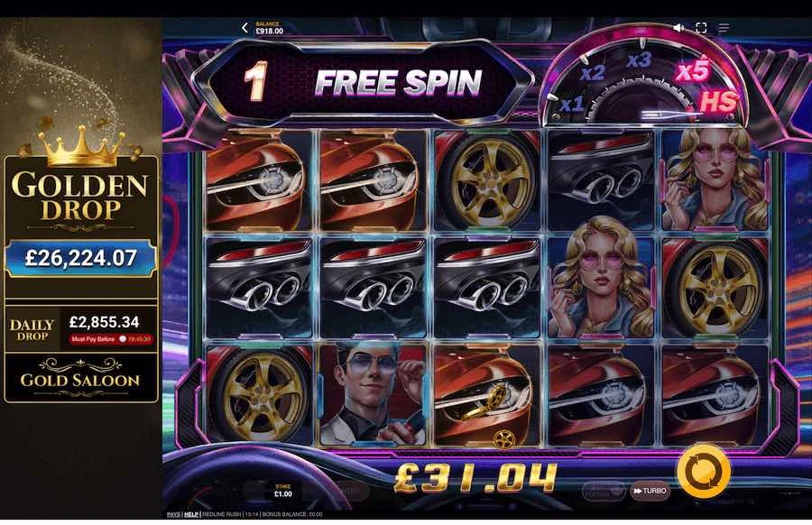Open the stake selector showing £1.00
The height and width of the screenshot is (525, 812).
click(283, 491)
